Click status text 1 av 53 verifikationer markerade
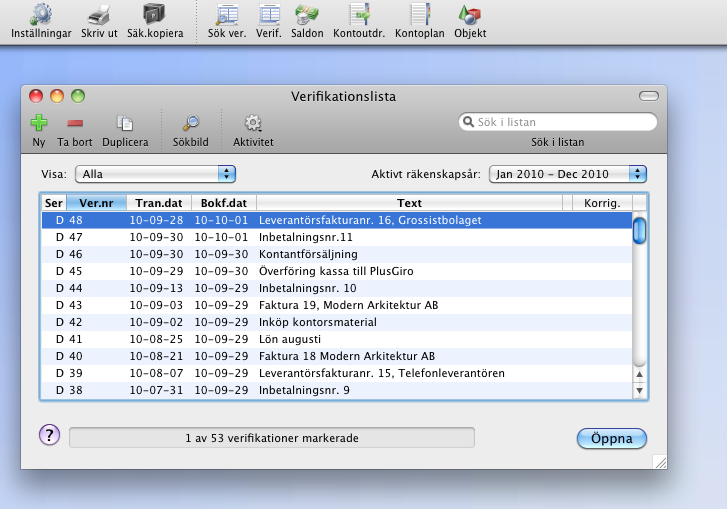Screen dimensions: 727x509 272,438
